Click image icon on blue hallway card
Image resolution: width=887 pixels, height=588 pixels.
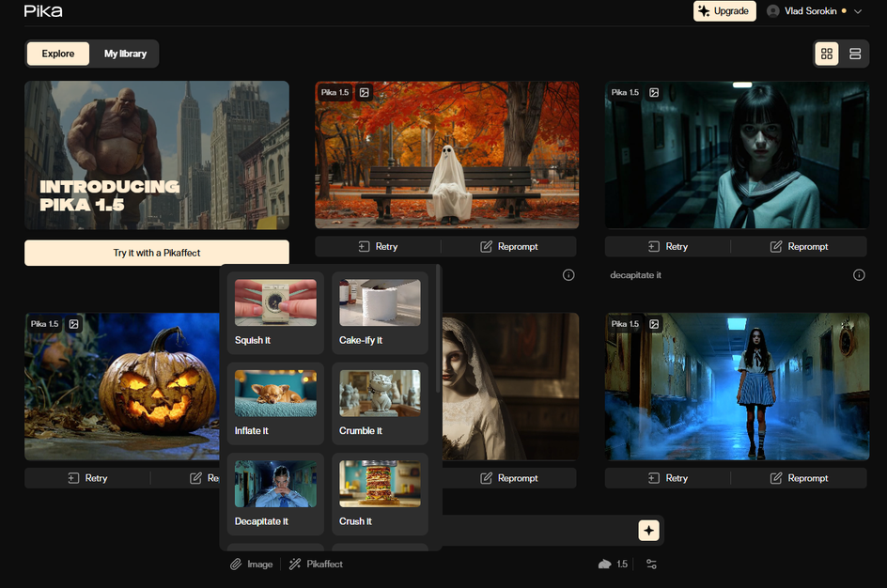click(x=654, y=324)
